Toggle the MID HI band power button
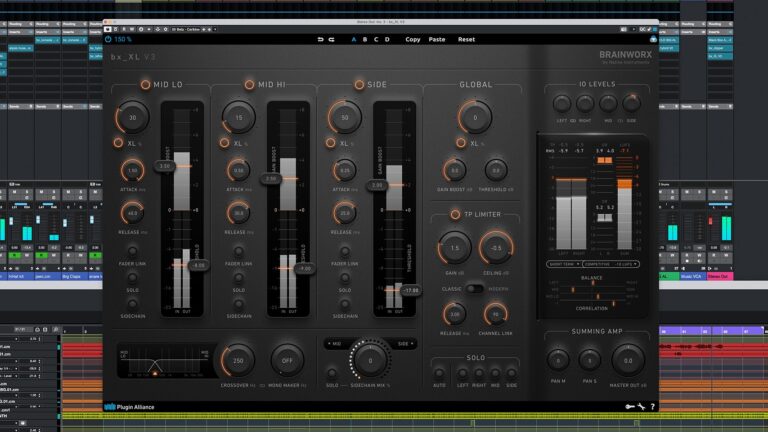The height and width of the screenshot is (432, 768). [x=249, y=84]
